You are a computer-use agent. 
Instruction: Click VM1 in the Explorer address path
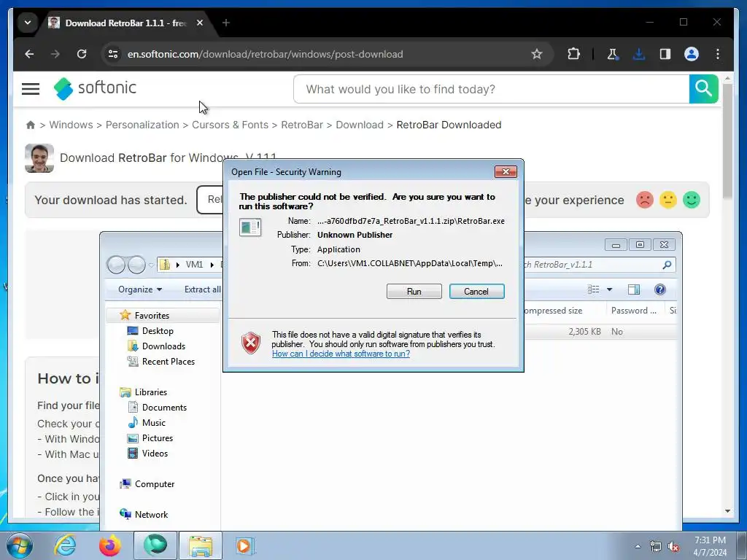click(x=194, y=265)
